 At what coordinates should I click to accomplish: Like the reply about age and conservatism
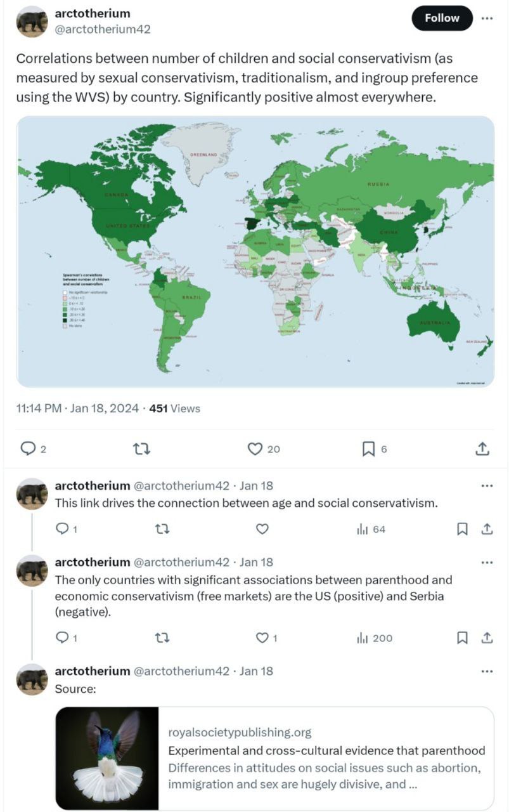pyautogui.click(x=262, y=529)
